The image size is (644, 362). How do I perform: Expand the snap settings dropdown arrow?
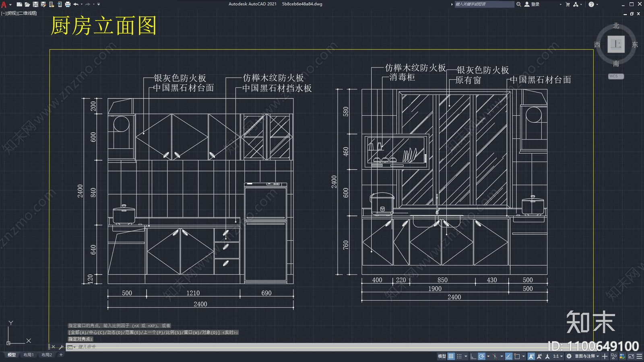pos(466,356)
